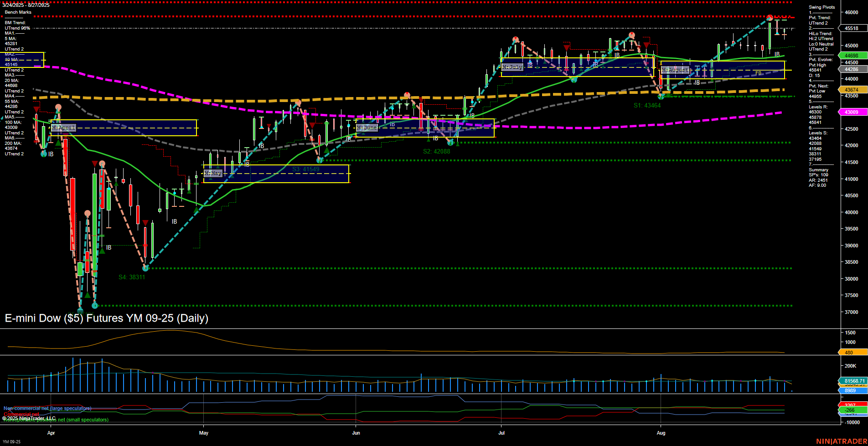Click the Jul label on the time axis
The height and width of the screenshot is (446, 868).
coord(501,433)
